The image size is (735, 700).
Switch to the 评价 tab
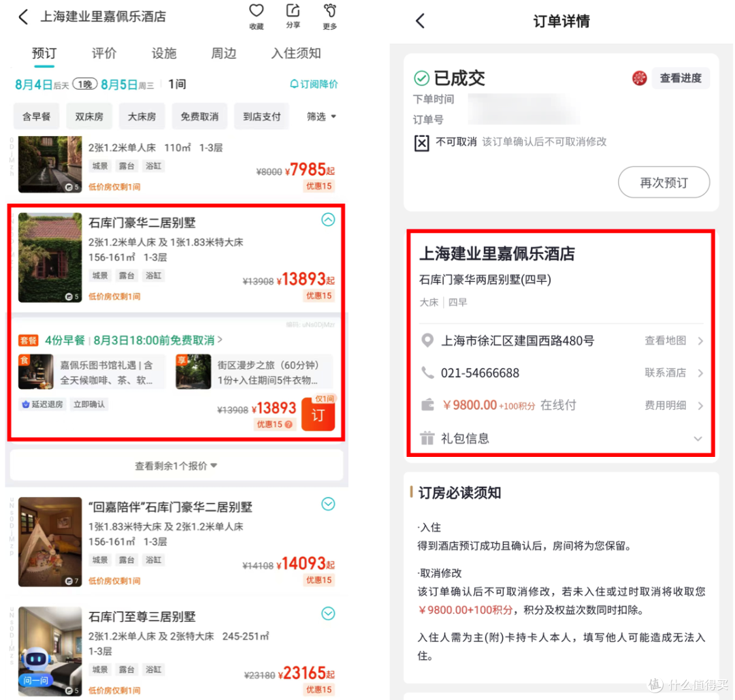coord(103,53)
